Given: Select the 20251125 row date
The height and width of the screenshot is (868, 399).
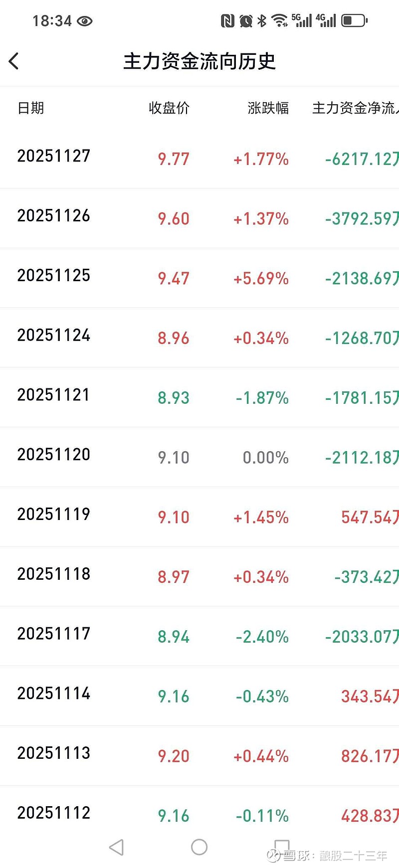Looking at the screenshot, I should click(x=54, y=275).
